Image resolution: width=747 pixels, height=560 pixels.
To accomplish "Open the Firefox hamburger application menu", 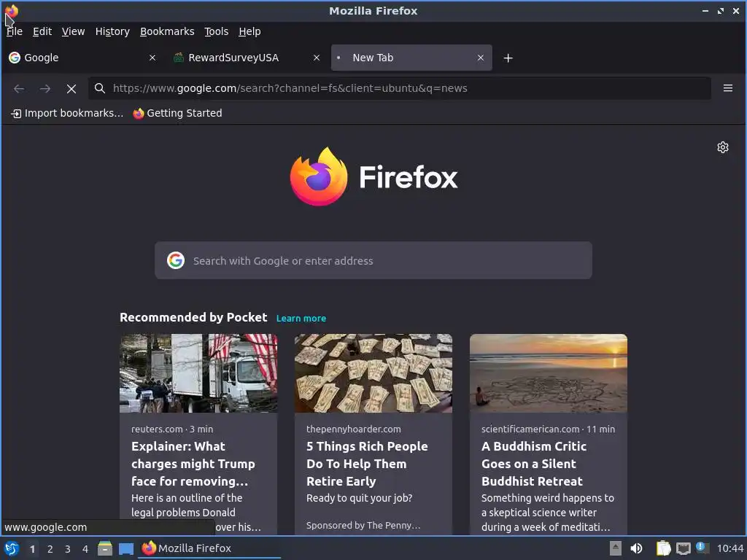I will coord(727,88).
